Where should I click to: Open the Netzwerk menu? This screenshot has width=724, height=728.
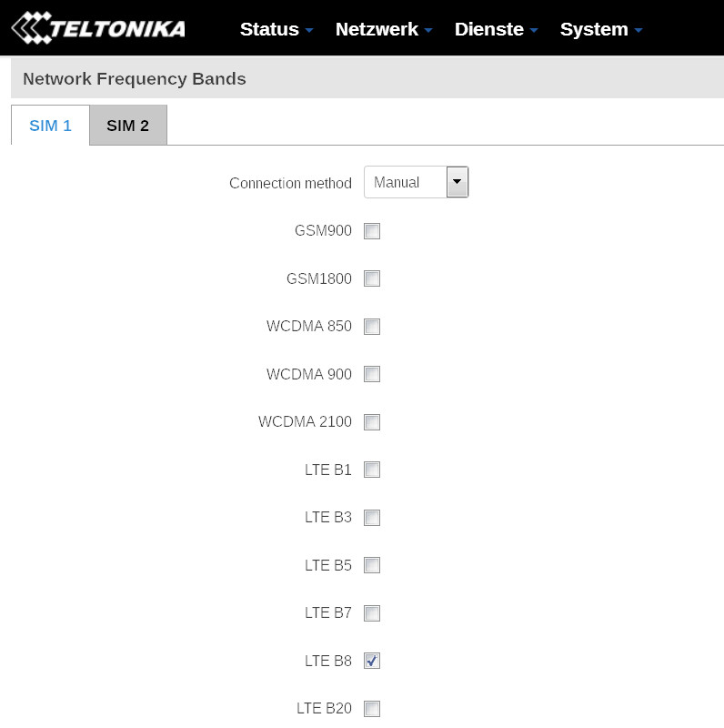pos(383,29)
